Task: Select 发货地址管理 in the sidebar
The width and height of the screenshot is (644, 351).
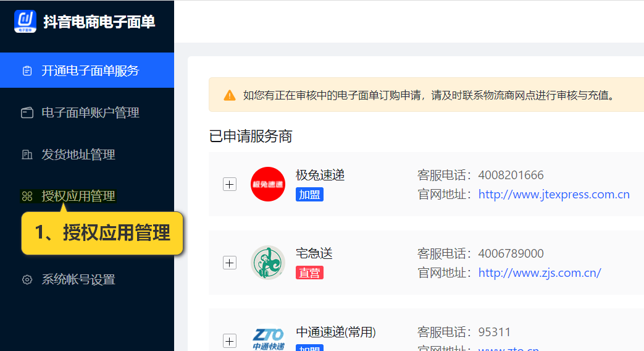Action: [78, 154]
